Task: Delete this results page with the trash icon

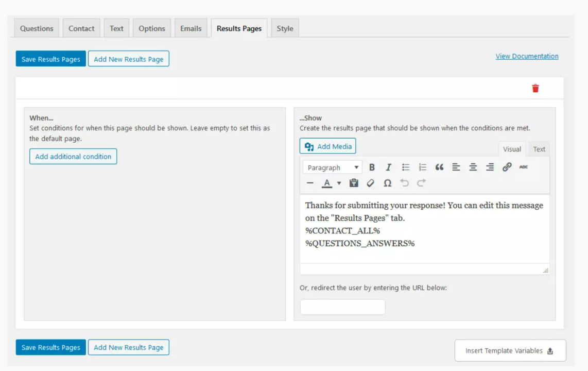Action: click(535, 88)
